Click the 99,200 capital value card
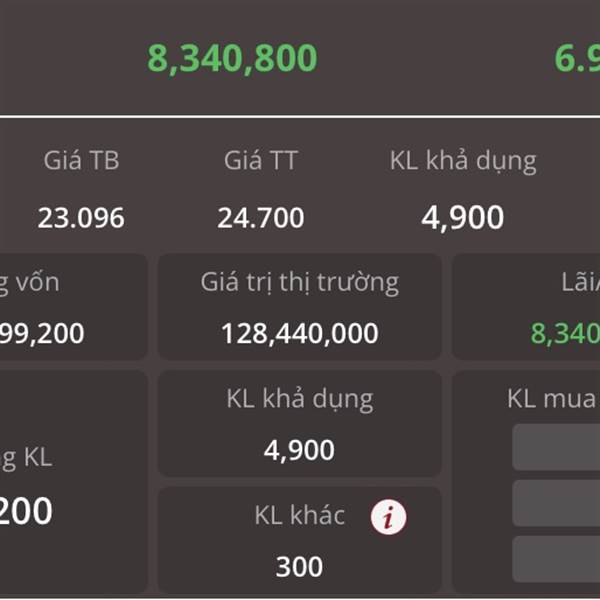Screen dimensions: 600x600 pyautogui.click(x=73, y=307)
